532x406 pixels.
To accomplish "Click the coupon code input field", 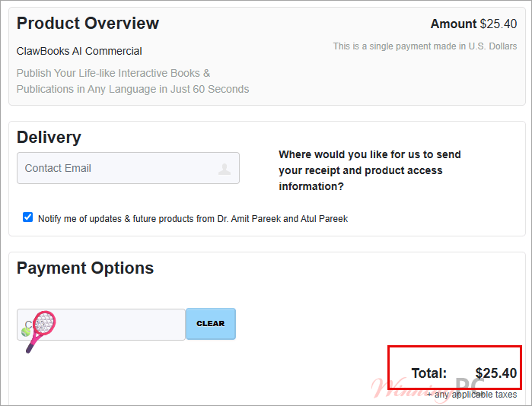I will 101,325.
